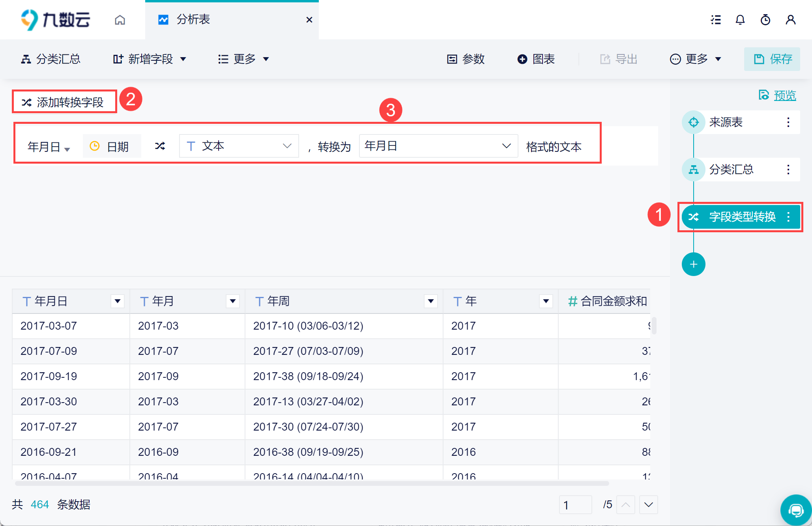Viewport: 812px width, 526px height.
Task: Expand the 新增字段 menu
Action: pos(149,59)
